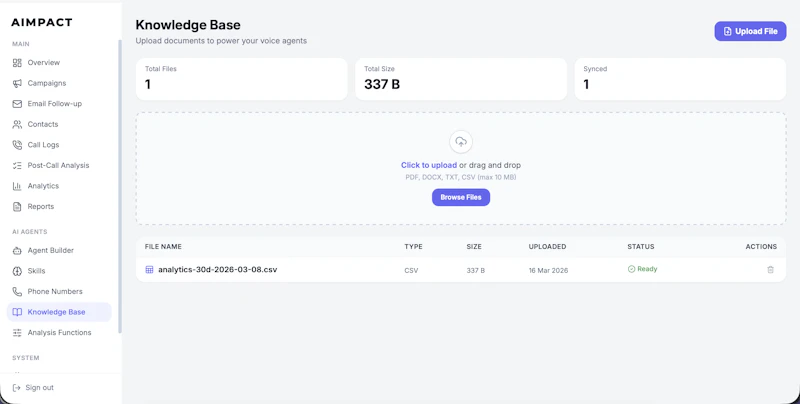Select Skills in AI Agents section
The width and height of the screenshot is (800, 404).
[59, 271]
